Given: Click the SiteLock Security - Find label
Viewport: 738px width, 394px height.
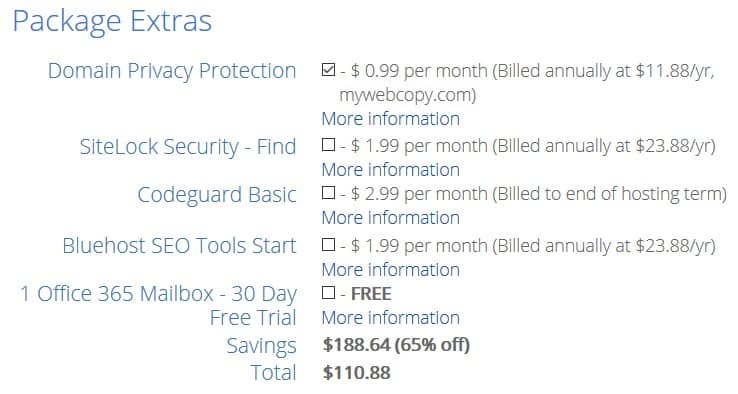Looking at the screenshot, I should [x=188, y=146].
